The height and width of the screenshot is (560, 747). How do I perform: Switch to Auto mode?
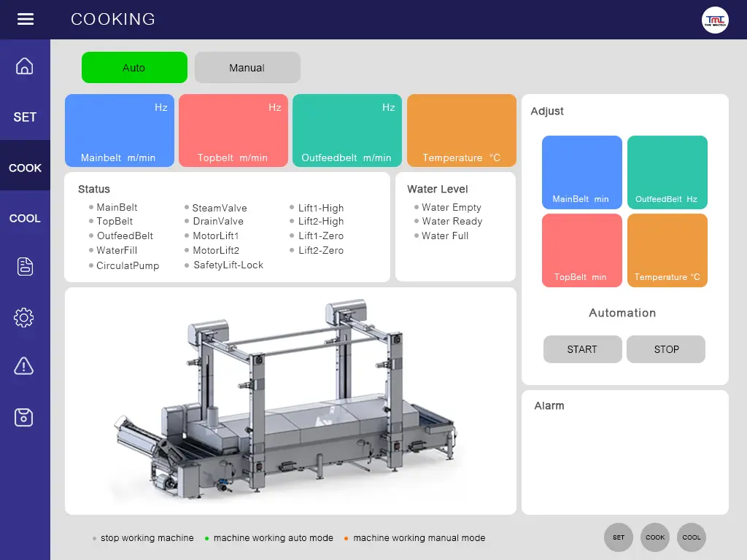coord(134,68)
